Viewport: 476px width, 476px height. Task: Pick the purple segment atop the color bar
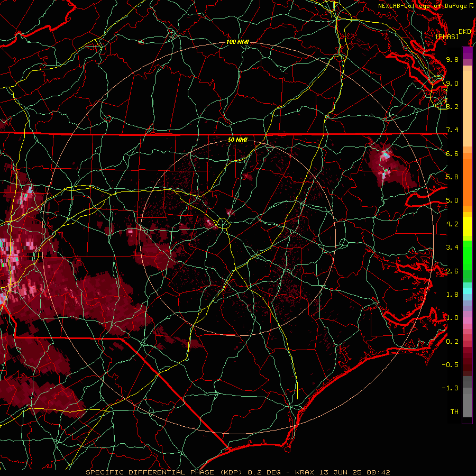[467, 53]
